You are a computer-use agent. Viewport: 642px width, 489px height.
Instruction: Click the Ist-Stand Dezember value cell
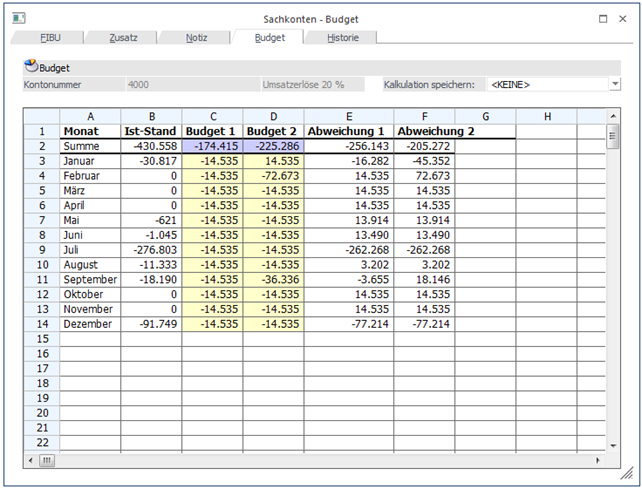tap(151, 325)
